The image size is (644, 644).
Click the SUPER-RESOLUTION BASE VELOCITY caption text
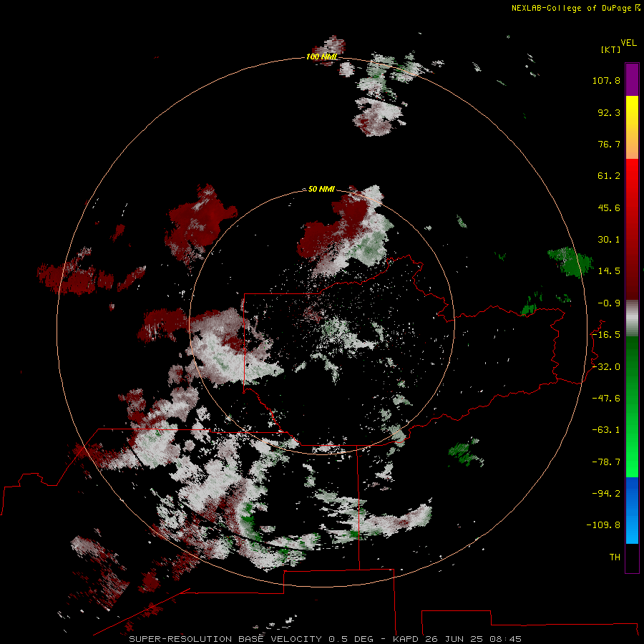pyautogui.click(x=227, y=639)
